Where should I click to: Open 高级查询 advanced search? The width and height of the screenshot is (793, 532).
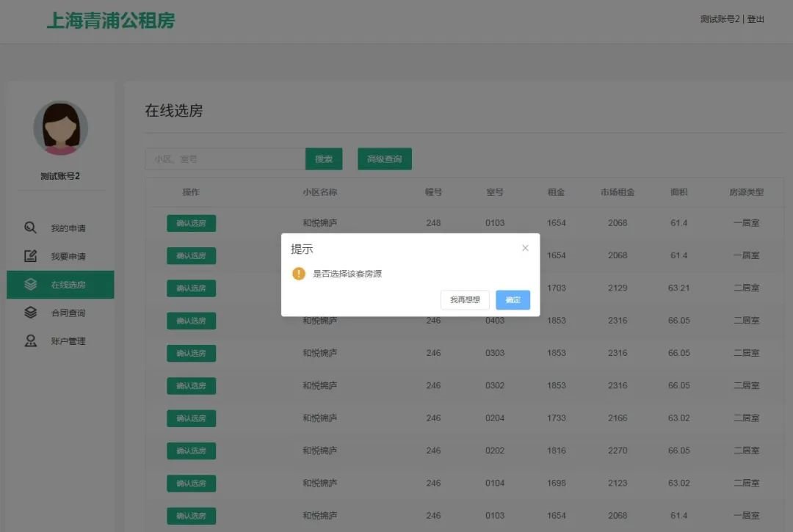point(385,159)
